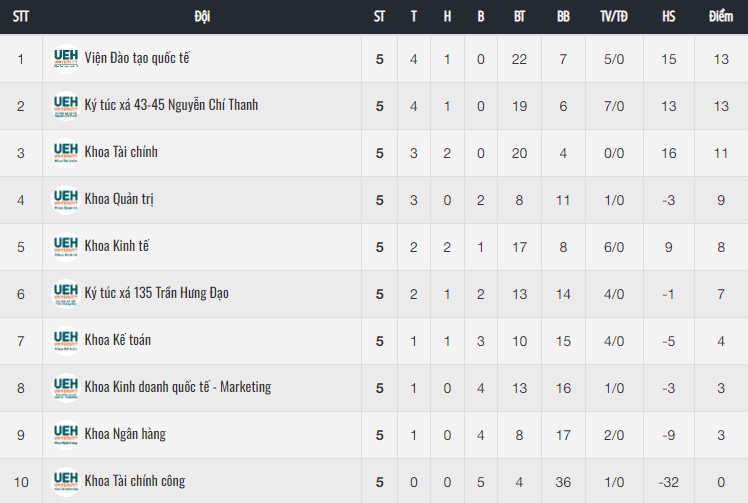Select the Khoa Ngân hàng team name
Screen dimensions: 748x503
pyautogui.click(x=125, y=434)
